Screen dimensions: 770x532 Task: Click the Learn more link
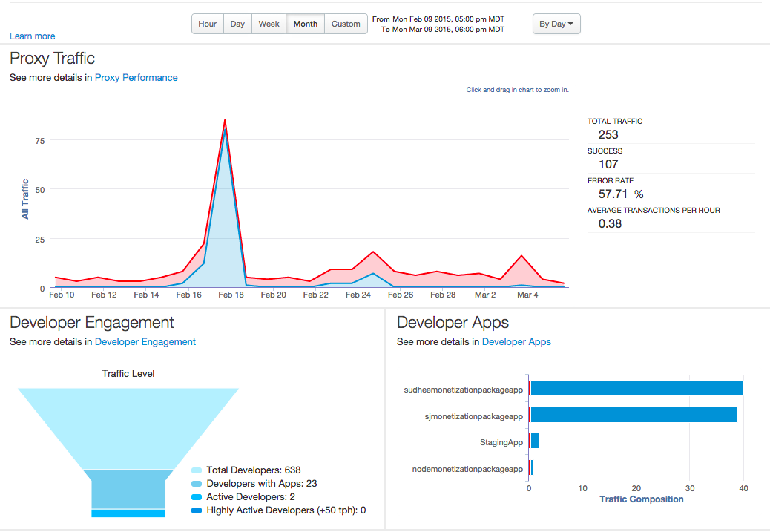[32, 36]
